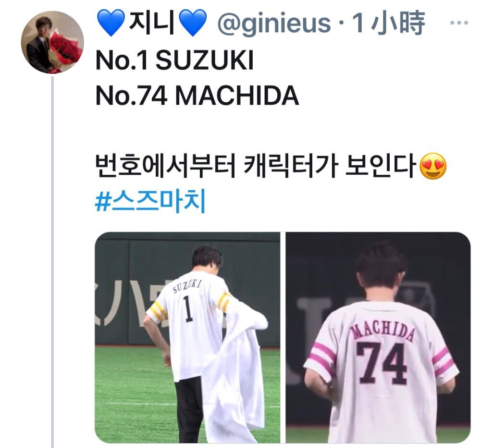The width and height of the screenshot is (492, 448).
Task: Click the number 1 on the yellow-striped jersey
Action: click(x=187, y=309)
